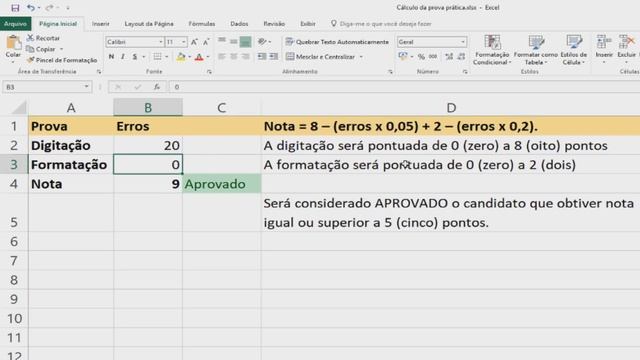Screen dimensions: 640x360
Task: Decrease decimal places
Action: click(x=462, y=57)
